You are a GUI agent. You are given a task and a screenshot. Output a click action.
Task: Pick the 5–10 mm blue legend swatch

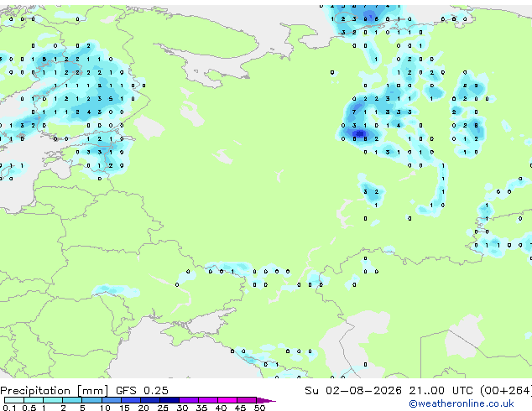click(91, 400)
